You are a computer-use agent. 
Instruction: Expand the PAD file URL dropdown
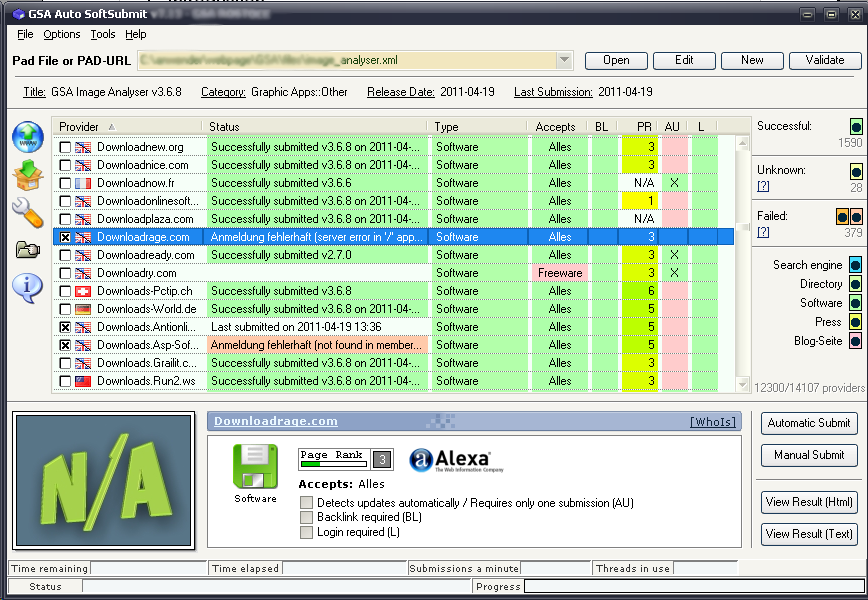(564, 60)
